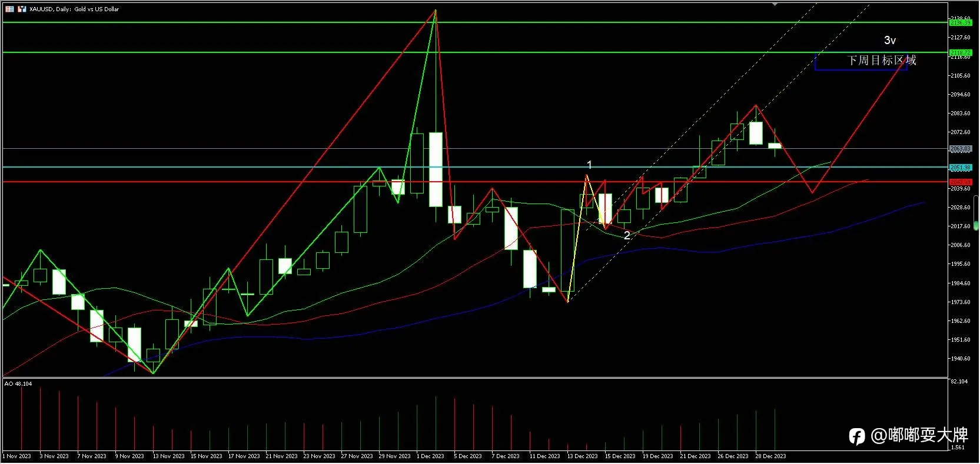980x464 pixels.
Task: Click the AO 48.104 indicator label
Action: point(18,383)
